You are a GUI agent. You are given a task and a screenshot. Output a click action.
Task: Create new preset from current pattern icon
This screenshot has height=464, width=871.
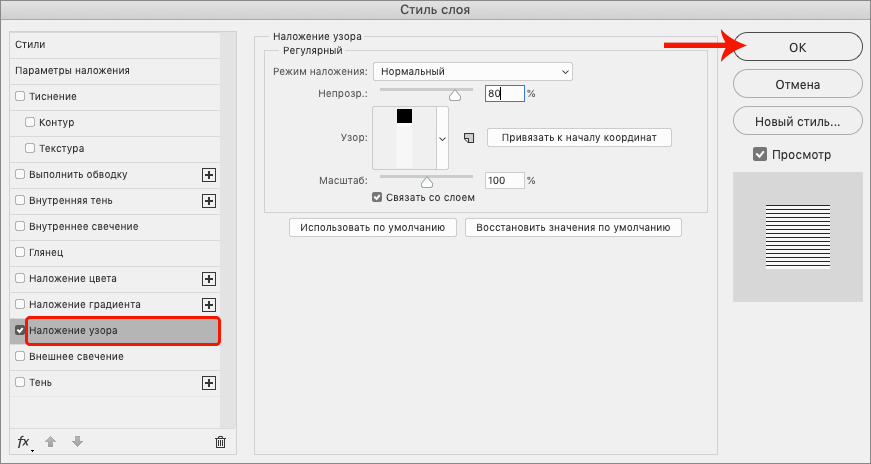click(x=467, y=137)
